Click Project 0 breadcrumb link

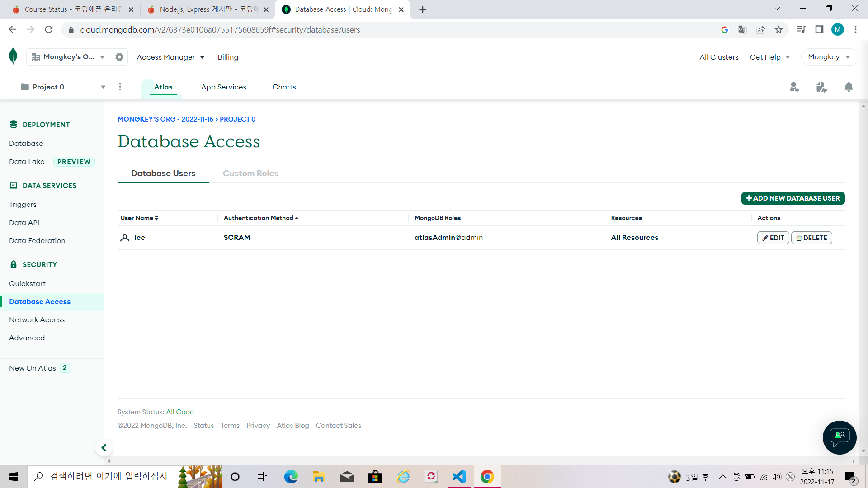click(x=237, y=119)
